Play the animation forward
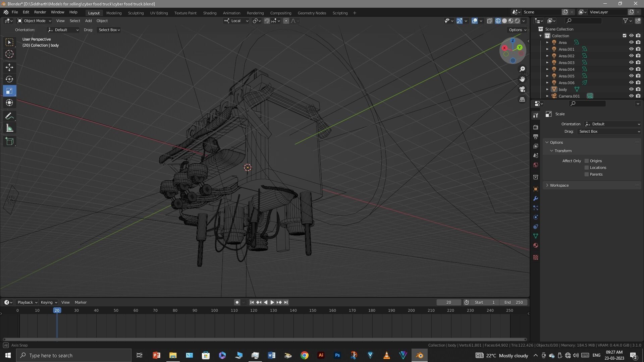This screenshot has width=644, height=362. click(272, 302)
